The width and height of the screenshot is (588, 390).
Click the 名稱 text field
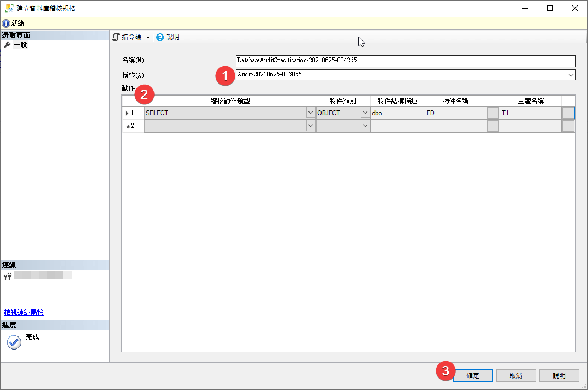(406, 60)
